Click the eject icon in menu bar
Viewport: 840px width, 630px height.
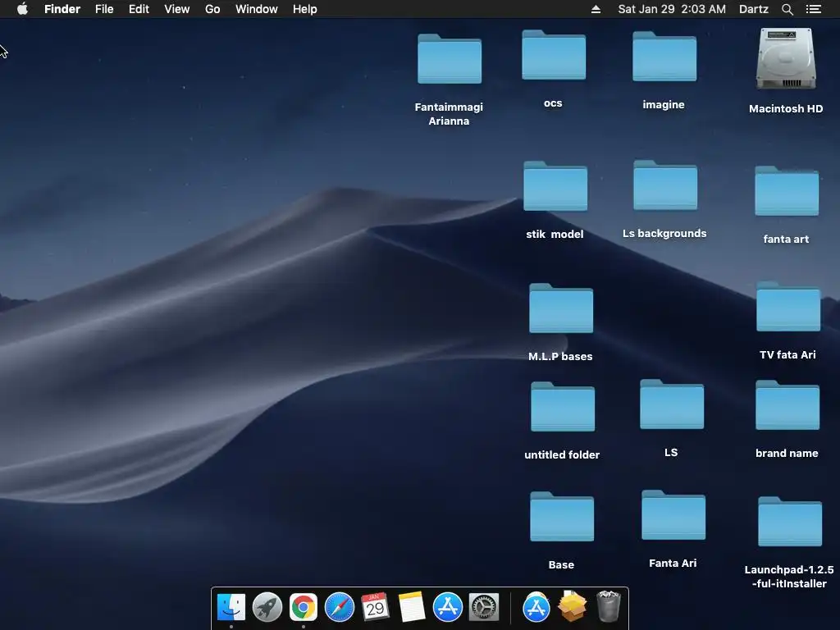click(x=596, y=9)
